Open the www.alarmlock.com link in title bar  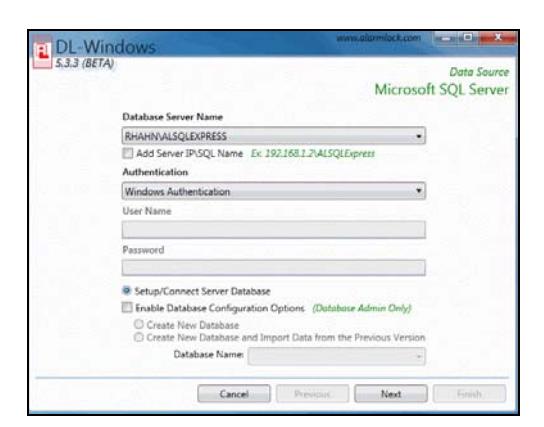[379, 38]
